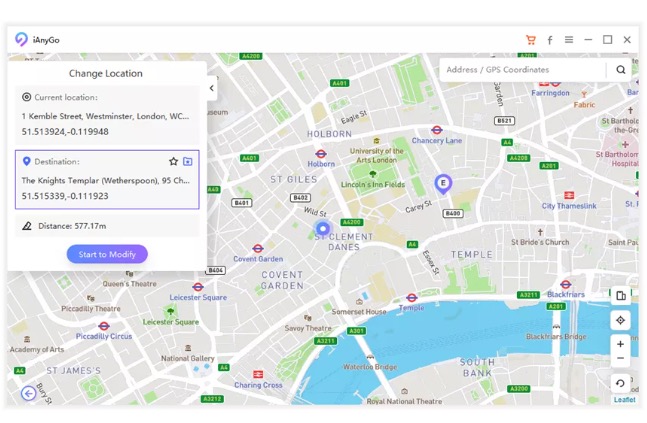Click the current location blue marker
Viewport: 647px width, 423px height.
[322, 229]
